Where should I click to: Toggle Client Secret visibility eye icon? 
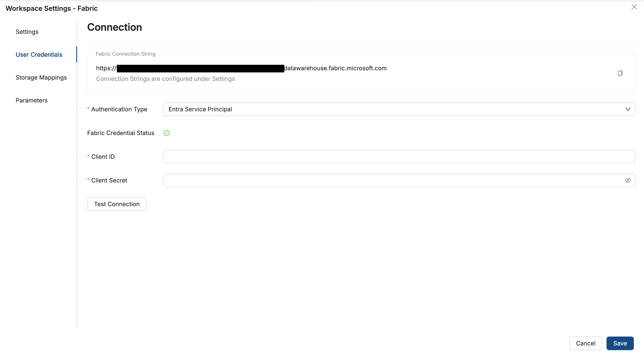(x=628, y=180)
